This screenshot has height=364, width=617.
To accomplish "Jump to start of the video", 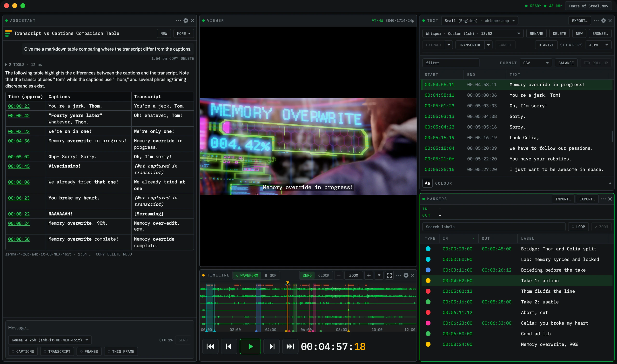I will [210, 346].
